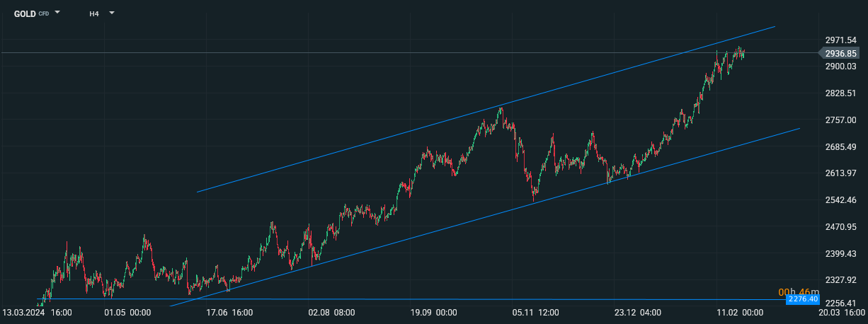This screenshot has width=868, height=324.
Task: Click the 13.03.2024 16:00 date label
Action: tap(37, 312)
